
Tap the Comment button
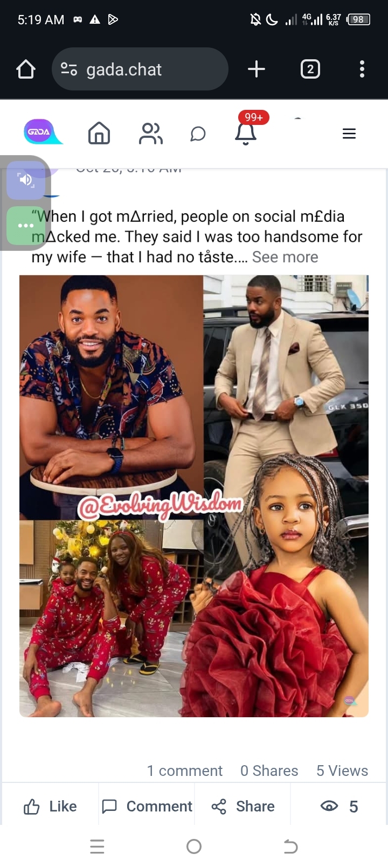[x=147, y=806]
